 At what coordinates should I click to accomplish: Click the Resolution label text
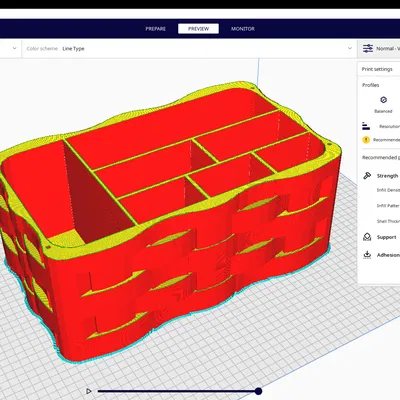click(x=389, y=127)
